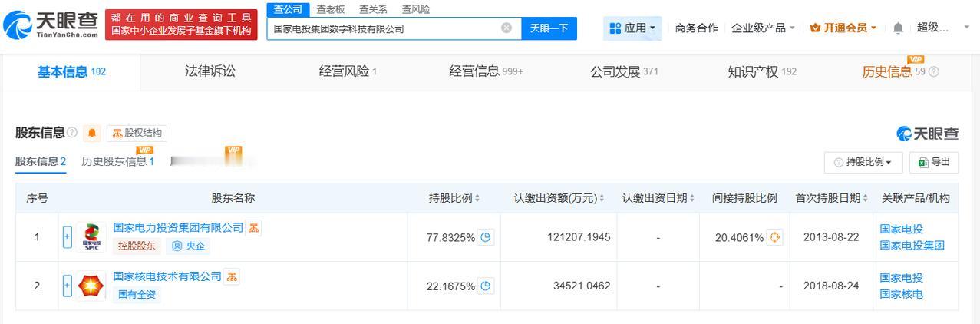
Task: Expand row 2 with the plus button
Action: click(x=67, y=286)
